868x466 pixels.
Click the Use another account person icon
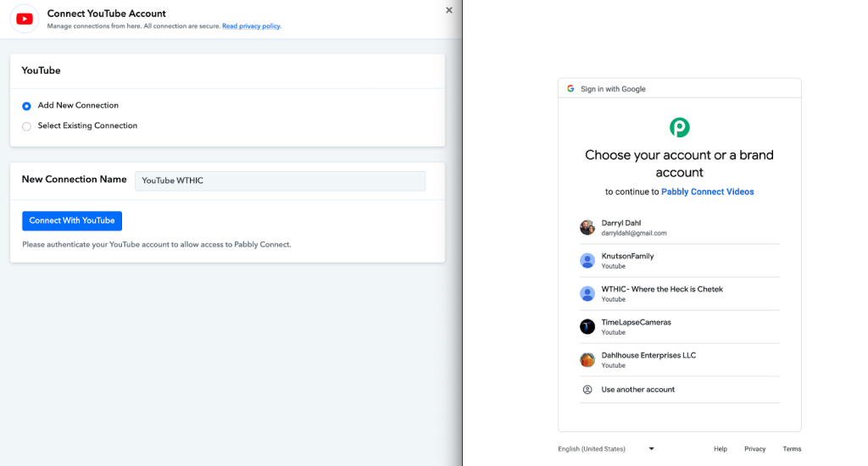pyautogui.click(x=587, y=390)
